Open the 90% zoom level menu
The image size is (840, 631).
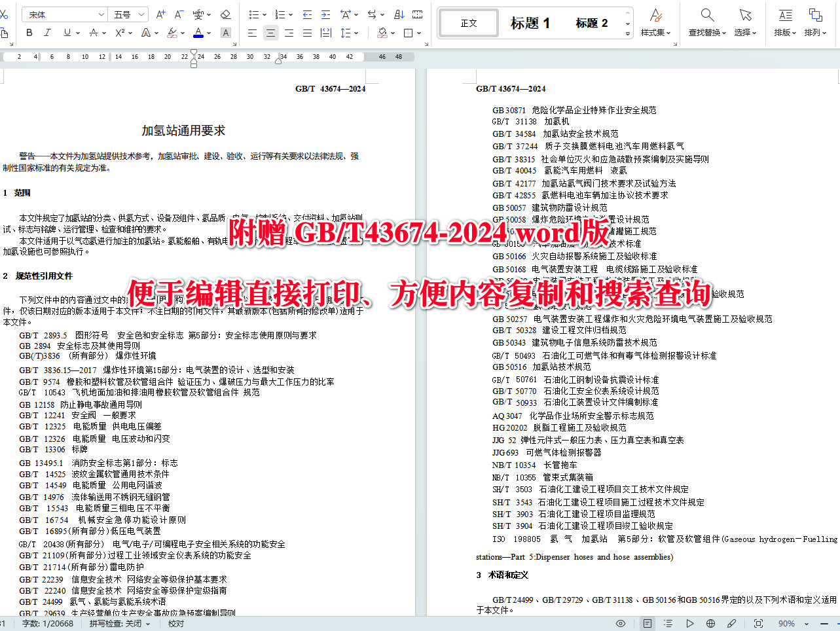pos(792,624)
